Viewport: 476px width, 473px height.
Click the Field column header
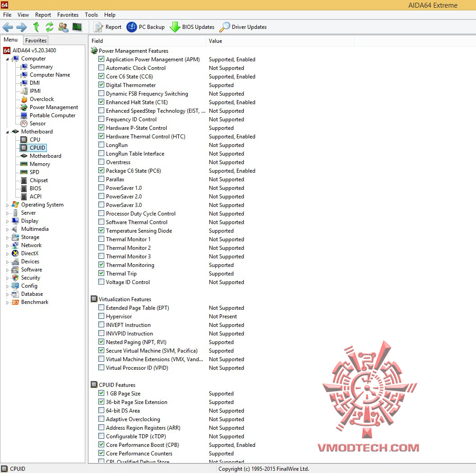148,41
